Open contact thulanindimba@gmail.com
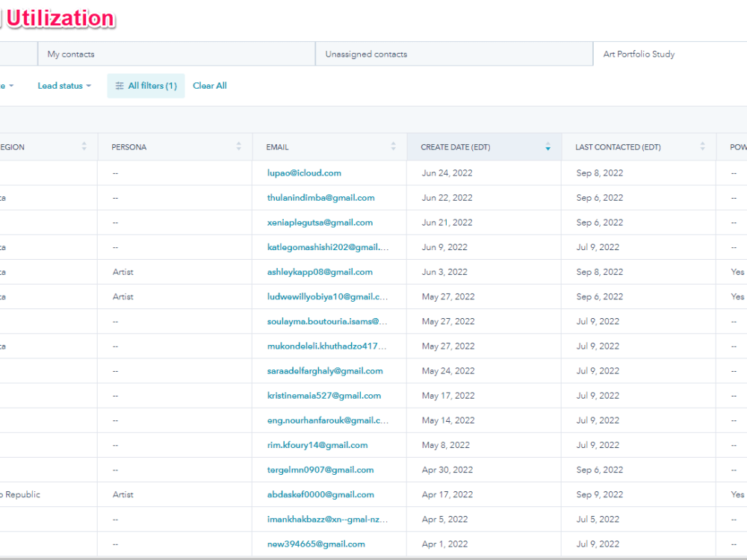747x560 pixels. pos(320,198)
